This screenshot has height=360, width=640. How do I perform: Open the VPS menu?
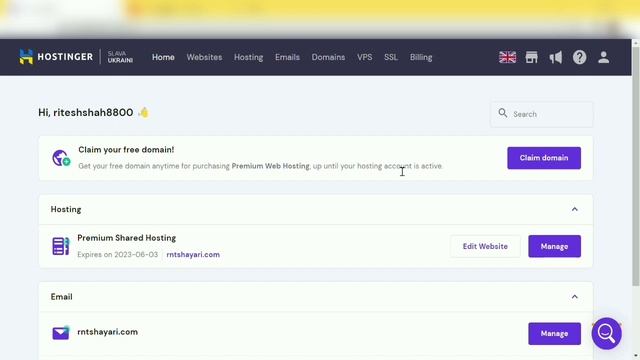tap(364, 57)
